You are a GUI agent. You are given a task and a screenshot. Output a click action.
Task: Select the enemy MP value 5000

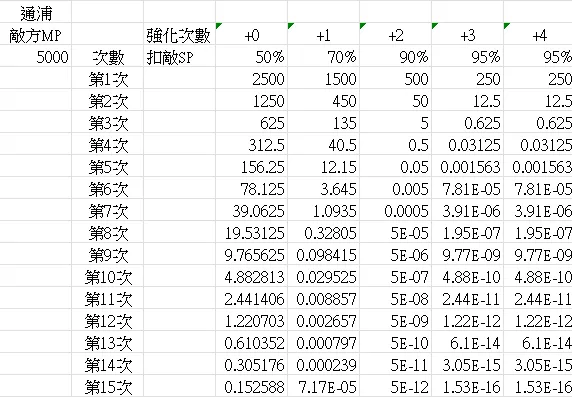click(36, 56)
